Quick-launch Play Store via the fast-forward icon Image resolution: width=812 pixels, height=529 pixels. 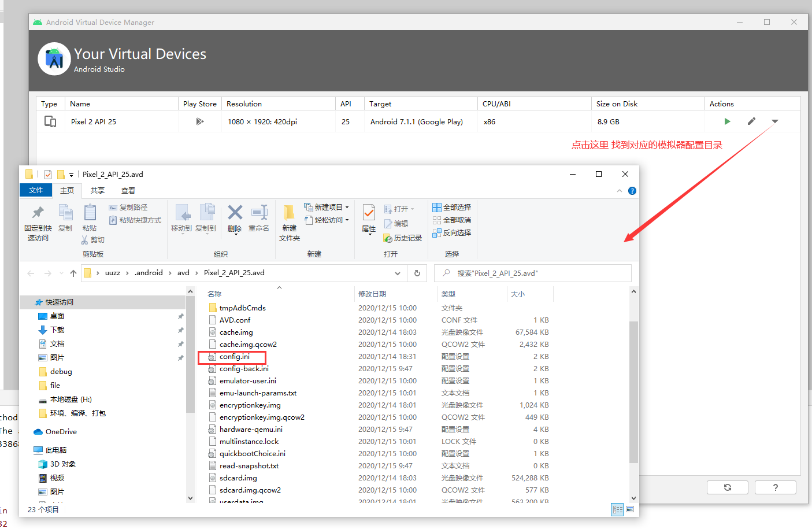(x=200, y=121)
